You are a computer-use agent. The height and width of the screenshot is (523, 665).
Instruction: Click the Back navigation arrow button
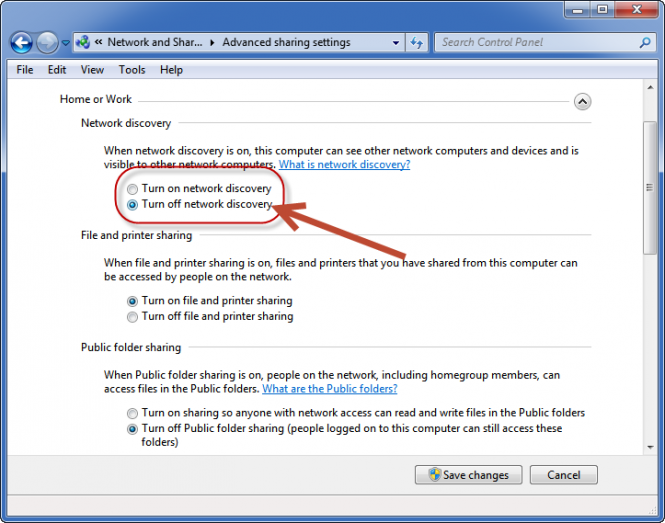tap(21, 43)
